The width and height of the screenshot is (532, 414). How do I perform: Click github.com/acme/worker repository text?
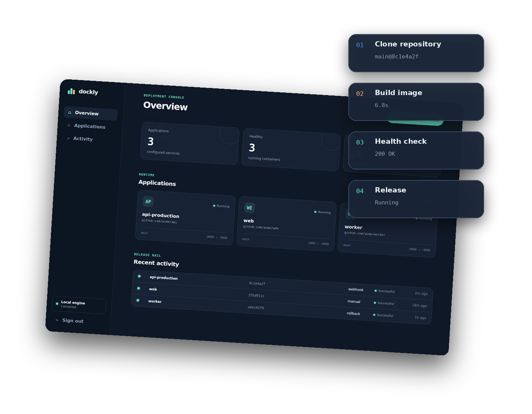point(365,234)
